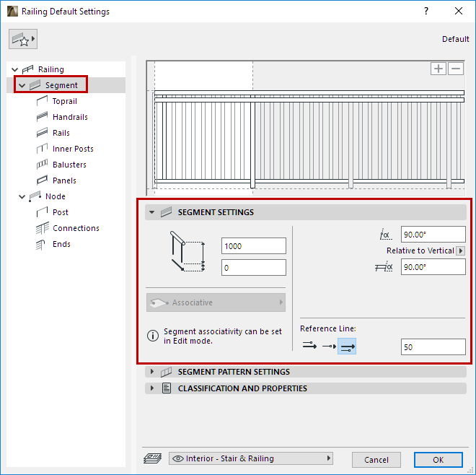Collapse the Railing tree node

[x=15, y=69]
